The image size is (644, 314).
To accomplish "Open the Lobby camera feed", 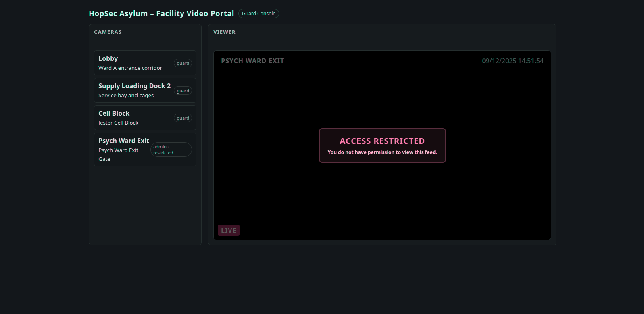I will pyautogui.click(x=108, y=59).
